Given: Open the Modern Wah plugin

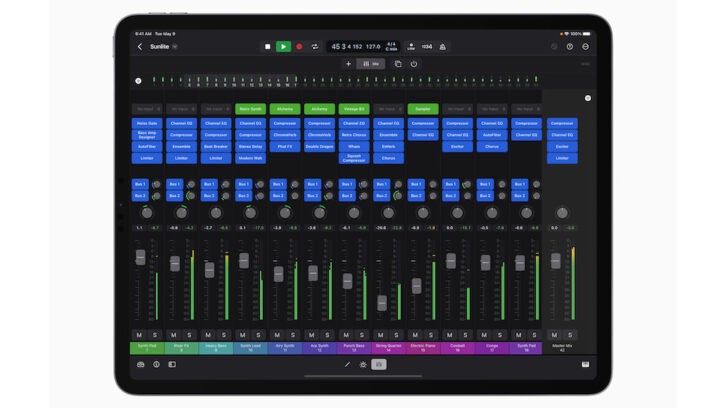Looking at the screenshot, I should pyautogui.click(x=250, y=158).
